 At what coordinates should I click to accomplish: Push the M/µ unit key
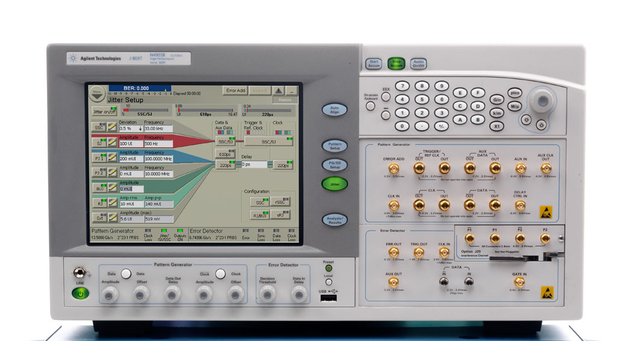514,106
